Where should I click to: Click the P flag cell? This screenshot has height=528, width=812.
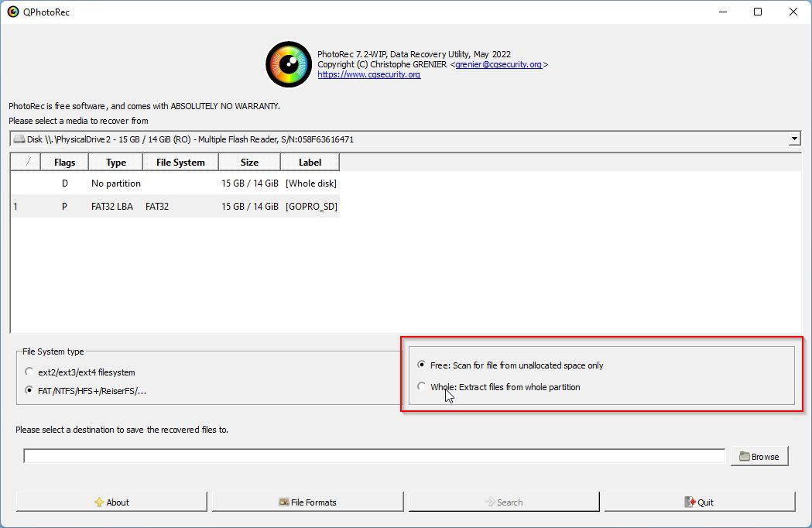click(64, 206)
